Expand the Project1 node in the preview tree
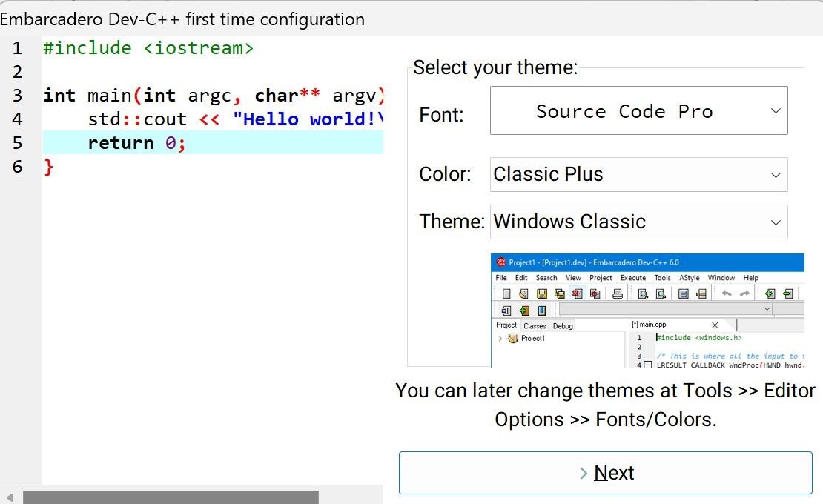The height and width of the screenshot is (504, 823). coord(500,338)
